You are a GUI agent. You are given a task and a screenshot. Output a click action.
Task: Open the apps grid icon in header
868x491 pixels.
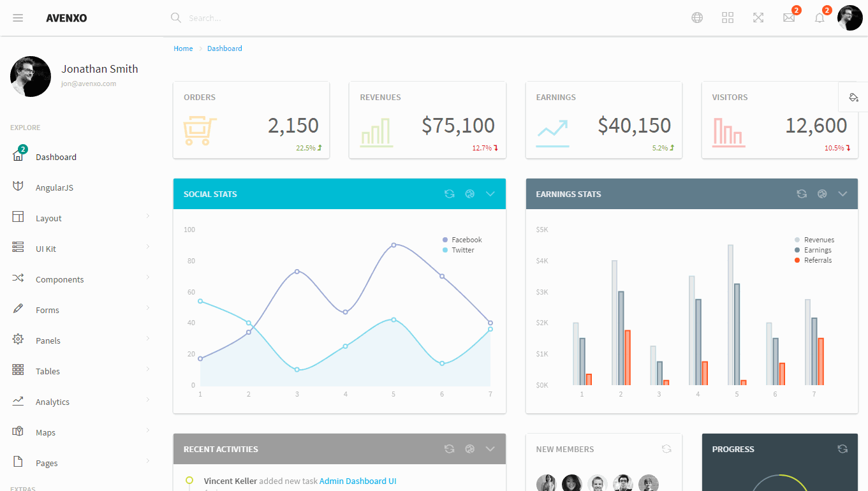coord(727,17)
